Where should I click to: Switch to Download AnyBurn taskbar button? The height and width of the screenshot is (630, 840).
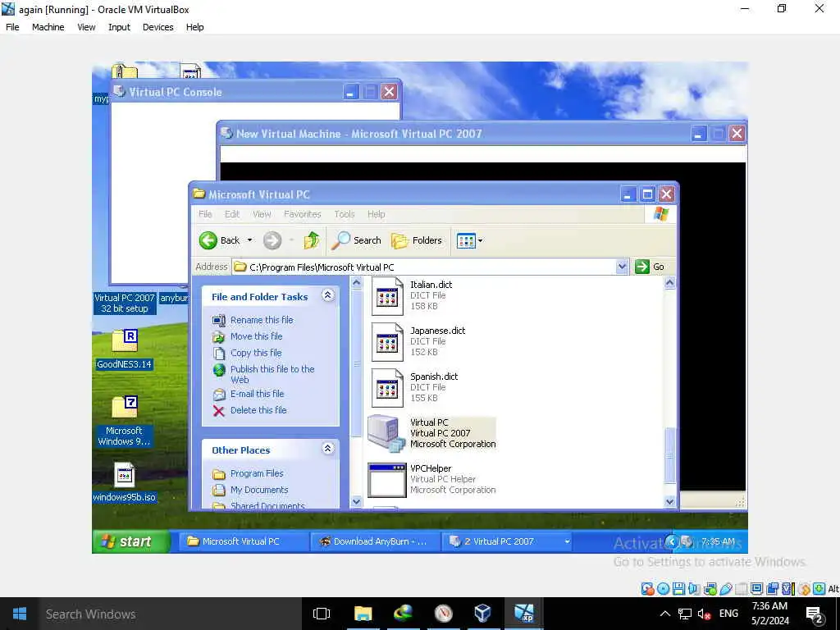point(374,541)
